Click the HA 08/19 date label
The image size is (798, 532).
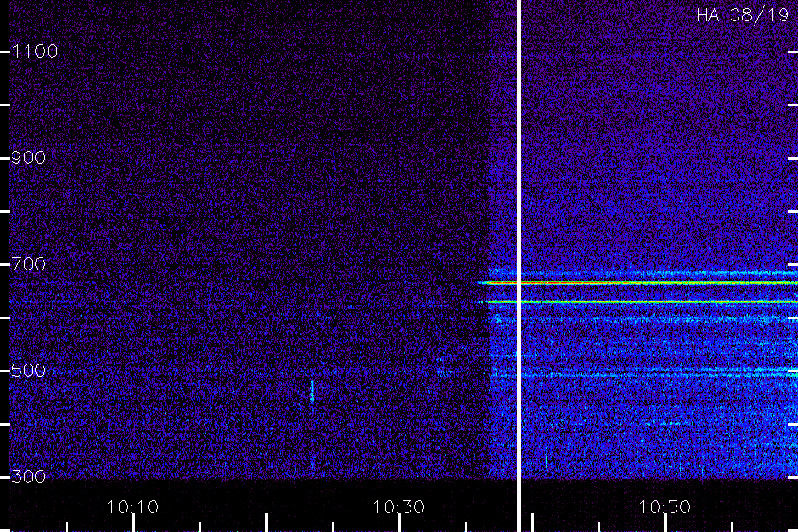pyautogui.click(x=742, y=15)
